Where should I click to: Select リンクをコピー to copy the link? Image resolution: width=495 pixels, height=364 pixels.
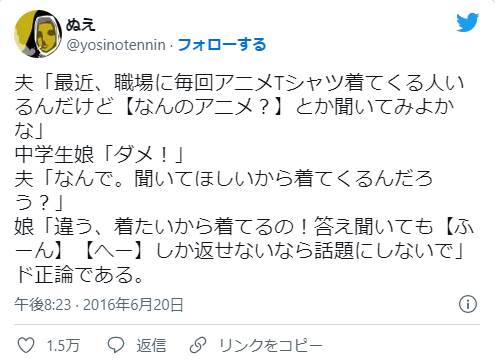(271, 345)
